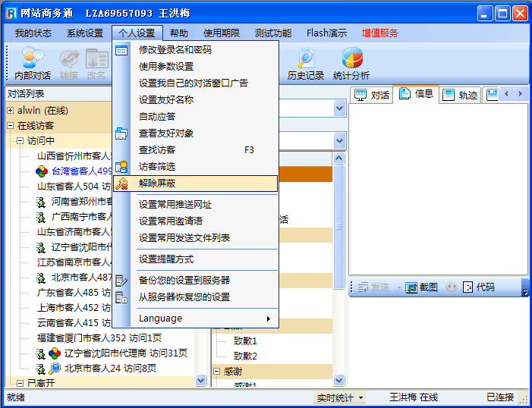Click 增值服务 in the menu bar

pos(379,33)
